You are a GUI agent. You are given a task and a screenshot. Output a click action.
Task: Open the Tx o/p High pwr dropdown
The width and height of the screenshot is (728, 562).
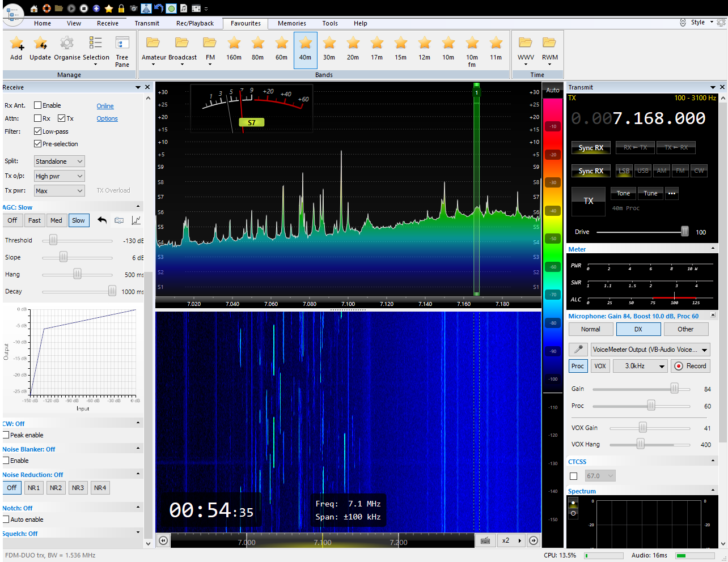(60, 176)
